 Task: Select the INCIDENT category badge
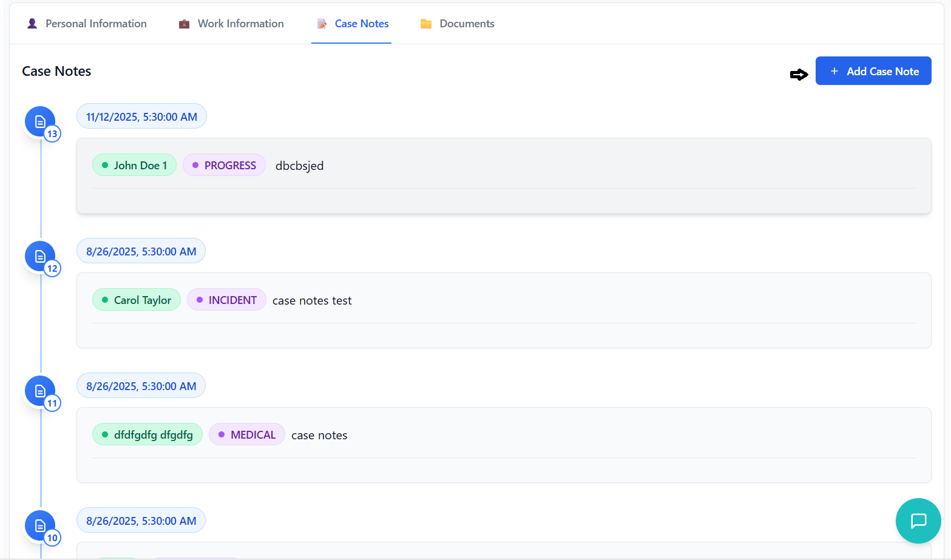[226, 300]
